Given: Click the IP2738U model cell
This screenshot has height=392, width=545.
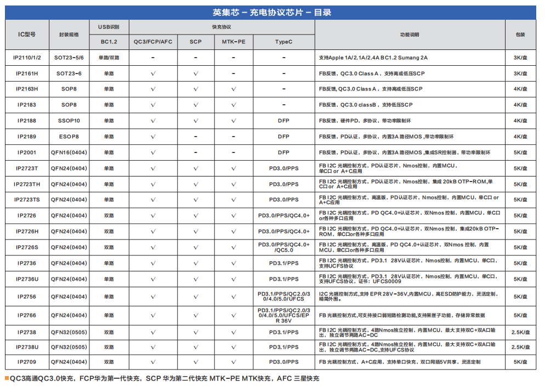Looking at the screenshot, I should tap(27, 347).
